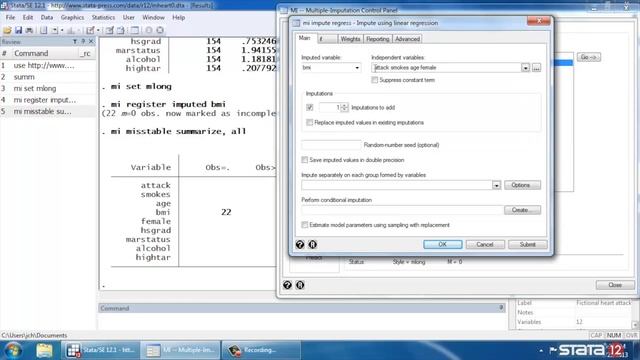Screen dimensions: 640x360
Task: Switch to the if tab
Action: click(x=327, y=39)
